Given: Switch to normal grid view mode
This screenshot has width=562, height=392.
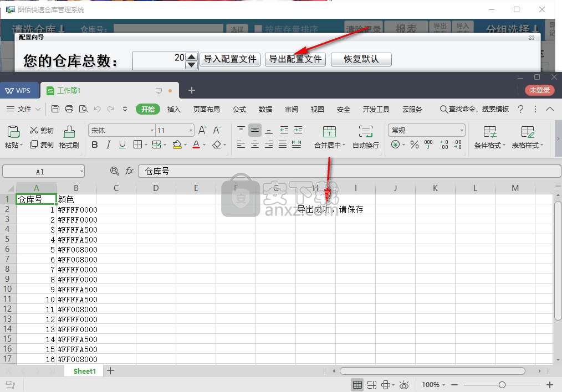Looking at the screenshot, I should click(x=357, y=385).
